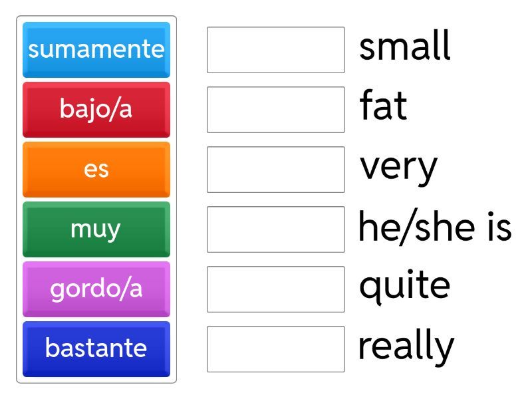Click the 'he/she is' definition text
Image resolution: width=532 pixels, height=399 pixels.
[435, 227]
